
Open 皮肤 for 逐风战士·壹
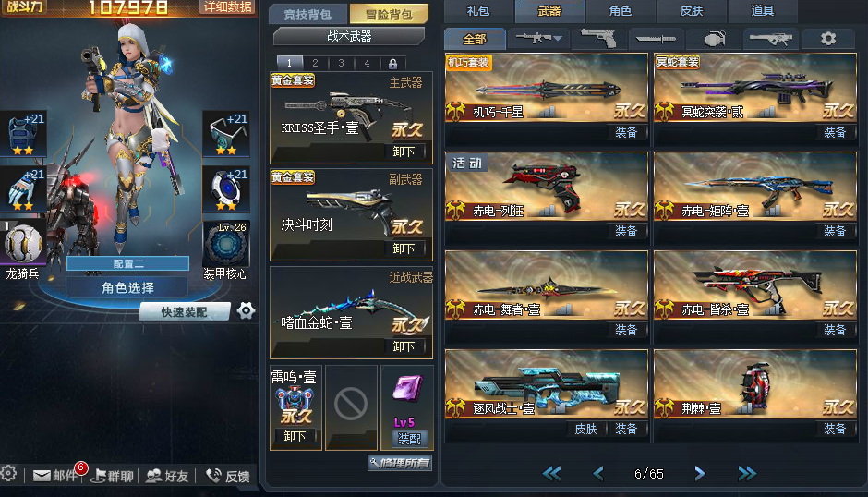pyautogui.click(x=585, y=429)
